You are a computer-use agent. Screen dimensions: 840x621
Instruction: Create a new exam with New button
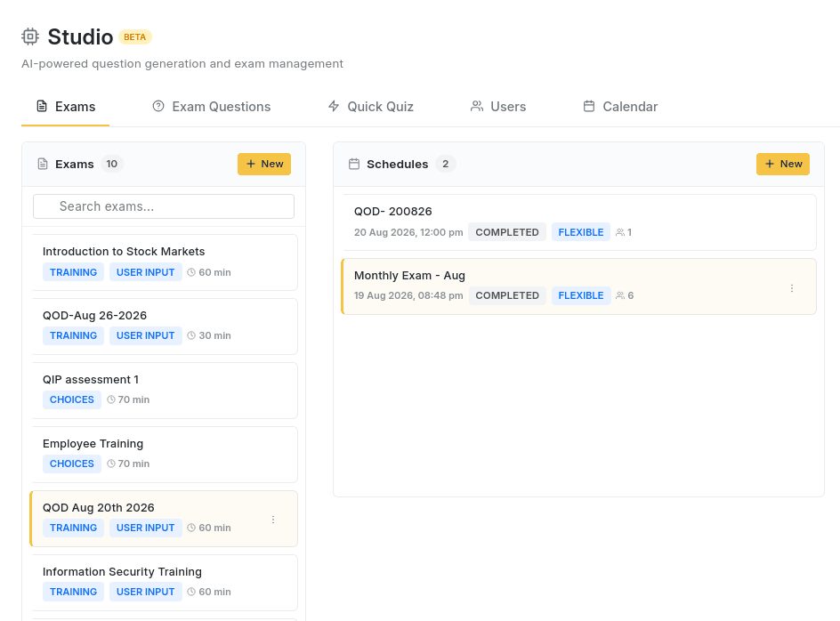coord(264,164)
